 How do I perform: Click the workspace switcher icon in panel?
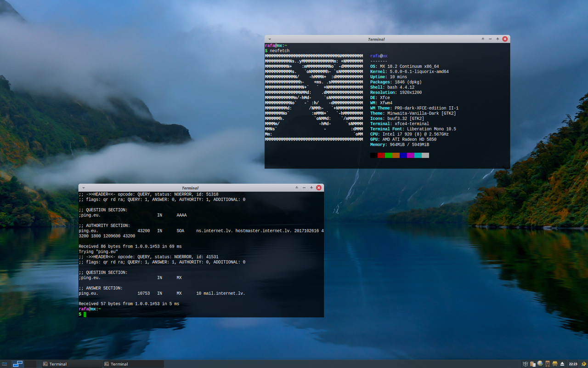17,364
